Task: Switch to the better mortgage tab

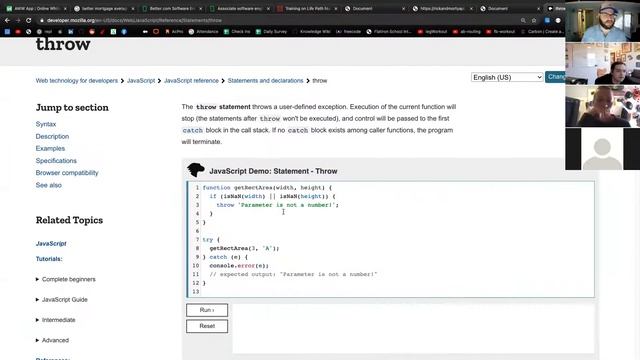Action: point(104,9)
